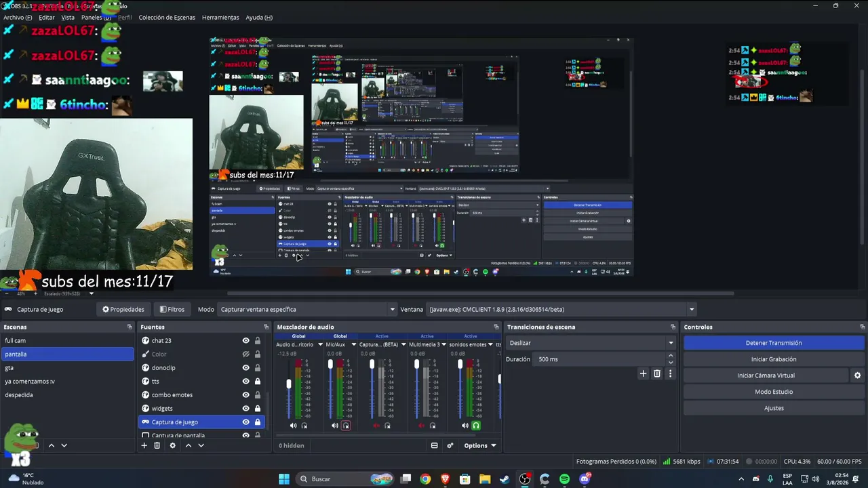The height and width of the screenshot is (488, 868).
Task: Open the Colección de Escenas menu
Action: click(167, 18)
